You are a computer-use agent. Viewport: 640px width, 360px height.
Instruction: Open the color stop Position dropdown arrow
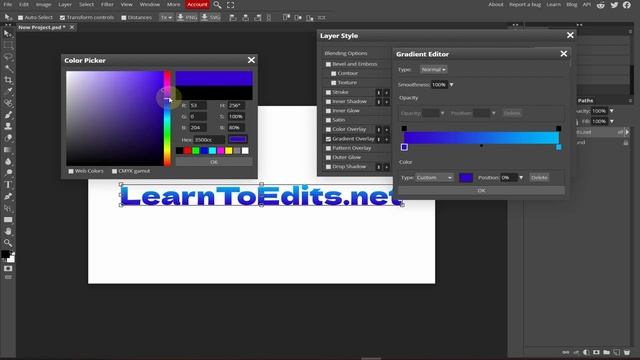(521, 178)
